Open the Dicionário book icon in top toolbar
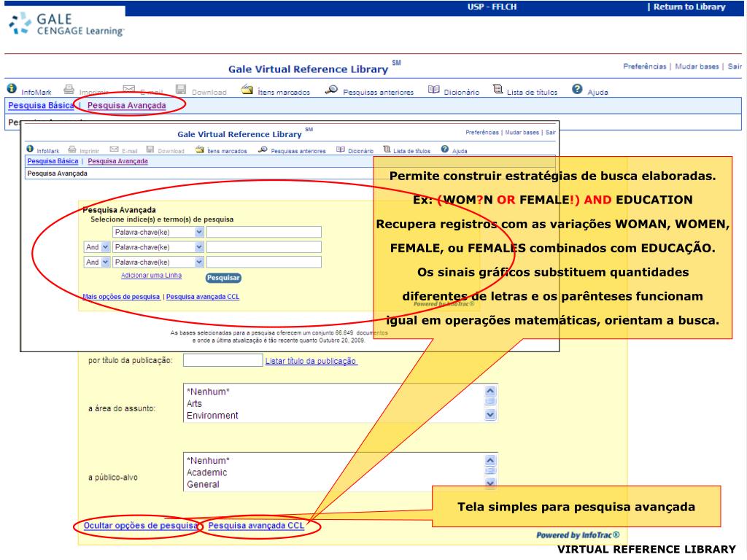The width and height of the screenshot is (747, 560). tap(433, 89)
